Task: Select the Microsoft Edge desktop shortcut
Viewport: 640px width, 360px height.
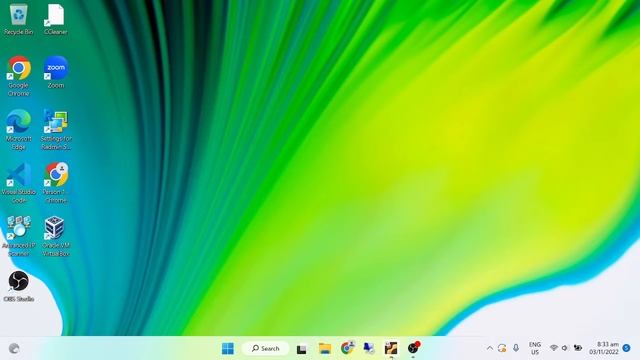Action: (18, 130)
